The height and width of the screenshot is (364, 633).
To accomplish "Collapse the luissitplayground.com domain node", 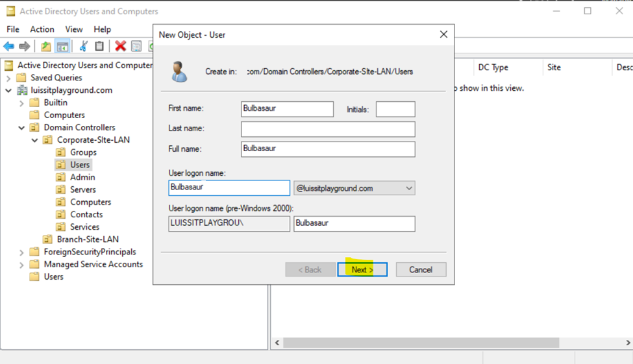I will (8, 90).
